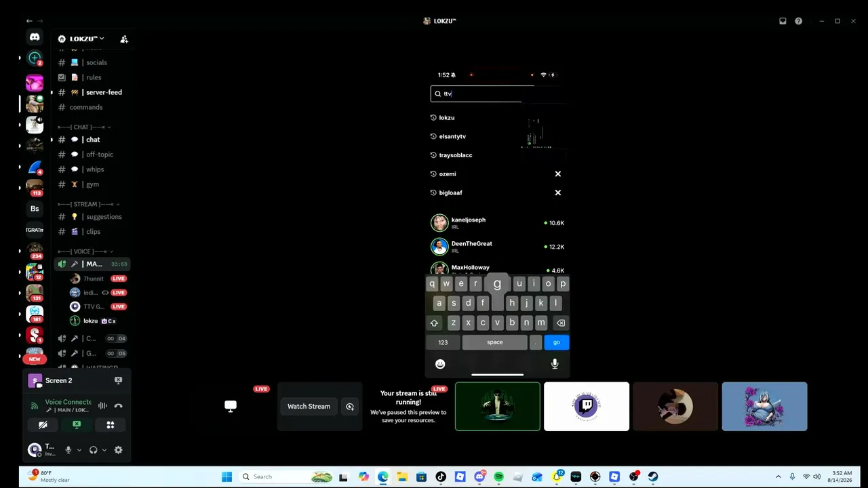Open Discord User Settings gear

tap(118, 450)
